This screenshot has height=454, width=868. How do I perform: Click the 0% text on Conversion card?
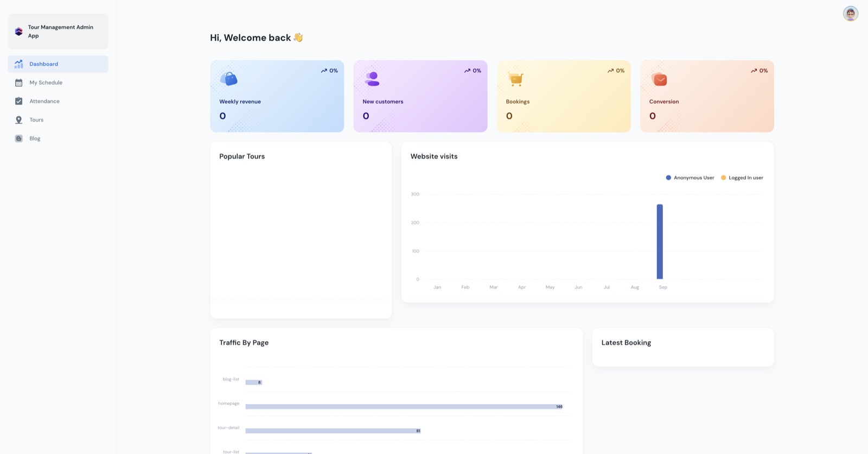[x=763, y=71]
